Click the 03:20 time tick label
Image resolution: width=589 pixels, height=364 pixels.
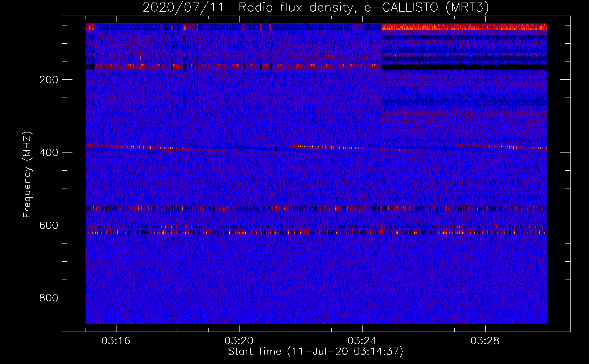pos(239,341)
